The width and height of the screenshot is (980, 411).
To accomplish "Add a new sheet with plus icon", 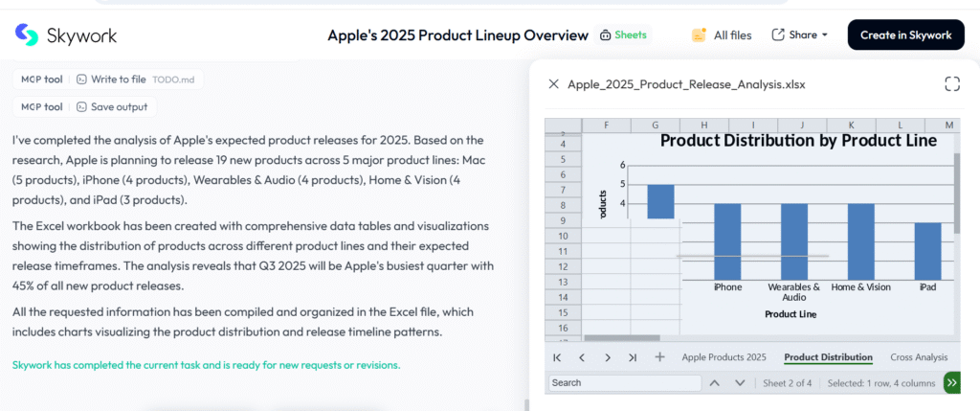I will (x=659, y=357).
